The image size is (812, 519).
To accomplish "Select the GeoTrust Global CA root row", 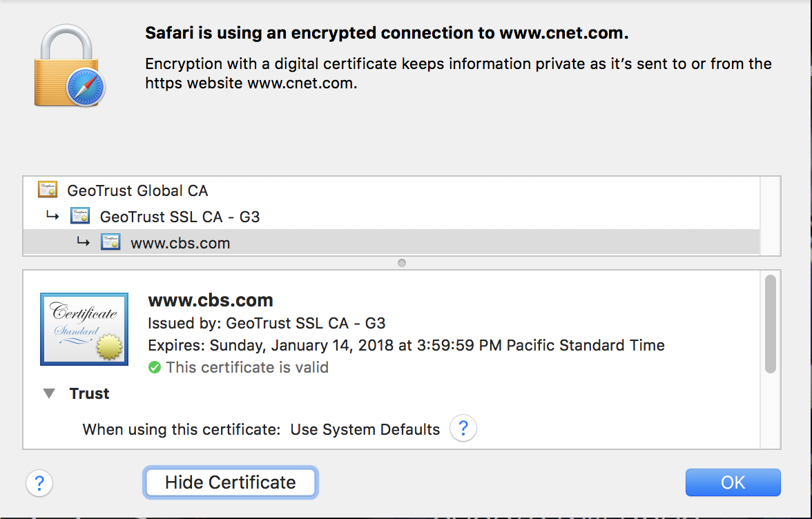I will click(x=137, y=190).
